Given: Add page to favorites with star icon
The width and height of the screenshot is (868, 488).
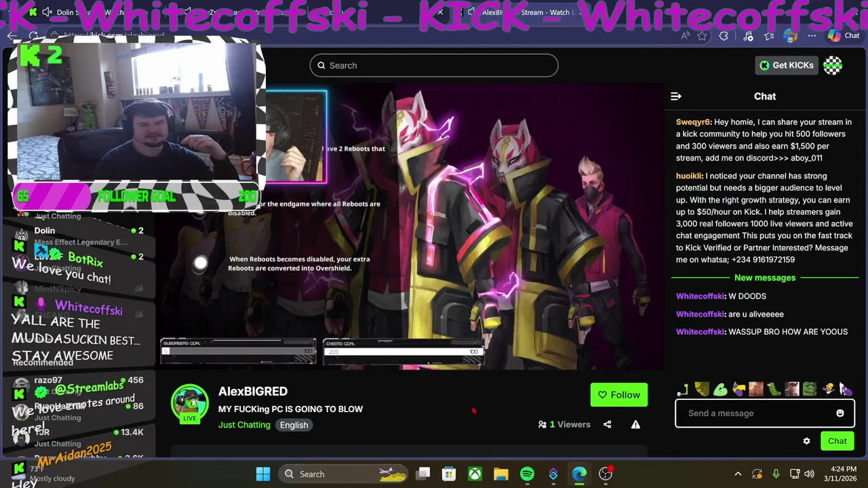Looking at the screenshot, I should tap(702, 36).
